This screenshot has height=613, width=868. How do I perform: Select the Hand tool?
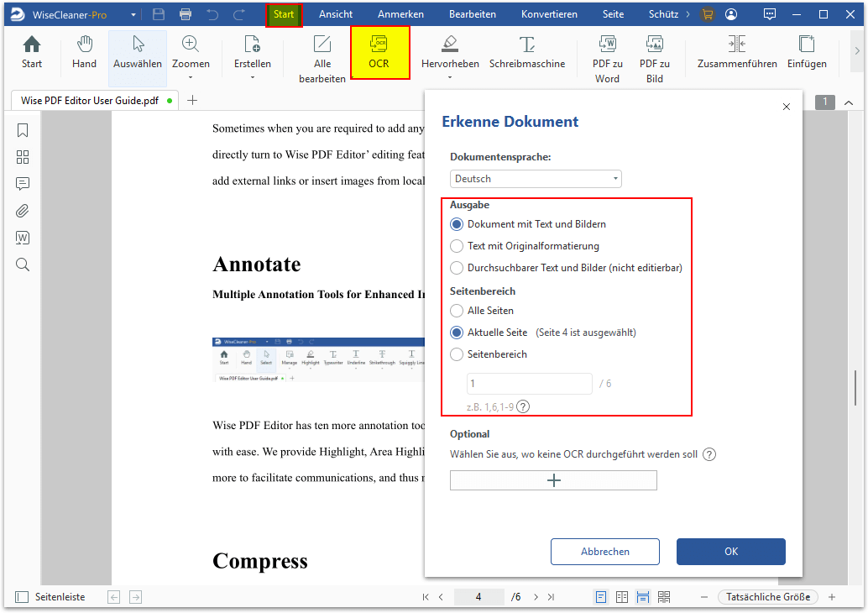coord(84,52)
